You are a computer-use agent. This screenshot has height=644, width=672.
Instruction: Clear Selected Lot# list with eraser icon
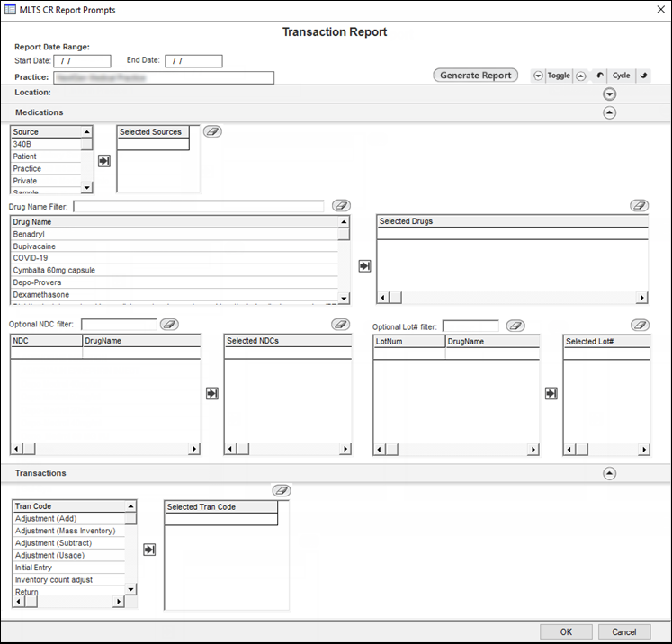640,326
